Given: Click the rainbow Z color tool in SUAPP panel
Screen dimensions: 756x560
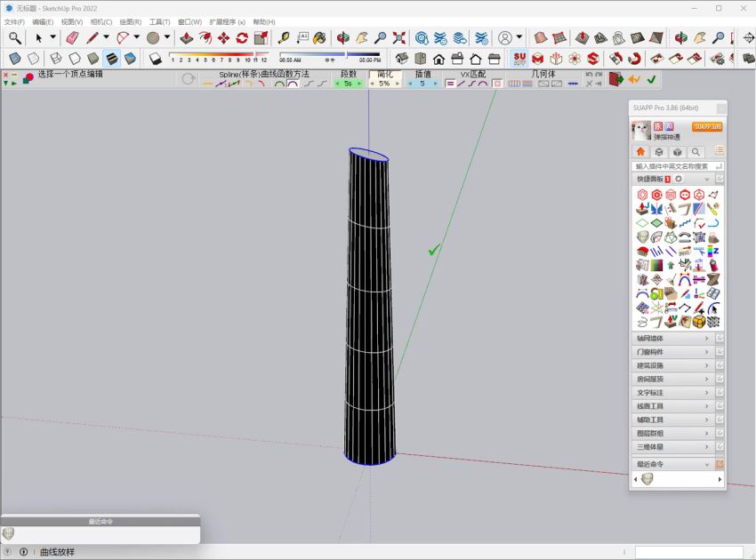Looking at the screenshot, I should coord(713,251).
